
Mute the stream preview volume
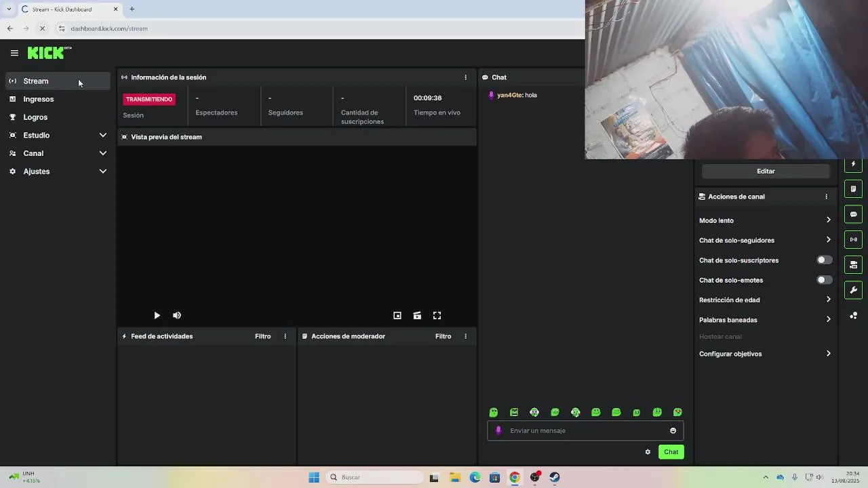177,315
